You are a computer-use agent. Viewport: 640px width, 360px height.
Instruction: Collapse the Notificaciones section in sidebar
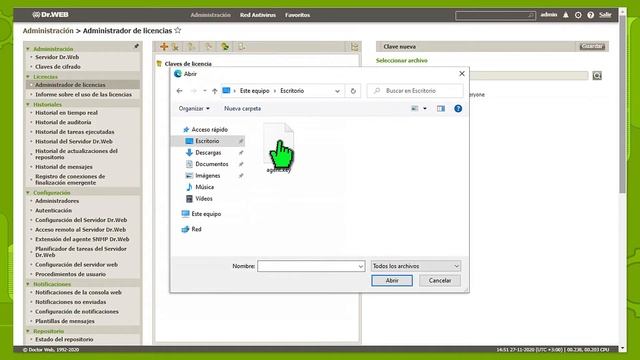28,284
